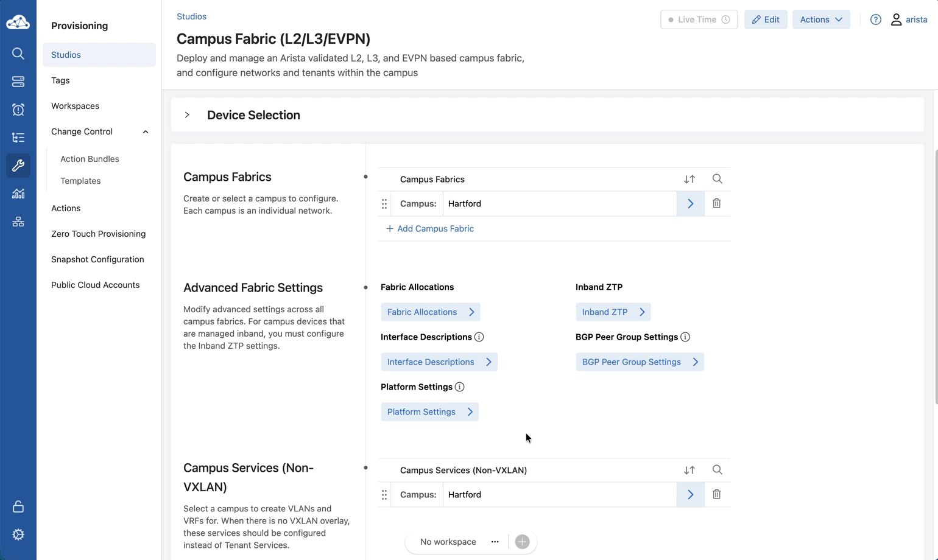938x560 pixels.
Task: Follow the Studios breadcrumb link
Action: tap(191, 16)
